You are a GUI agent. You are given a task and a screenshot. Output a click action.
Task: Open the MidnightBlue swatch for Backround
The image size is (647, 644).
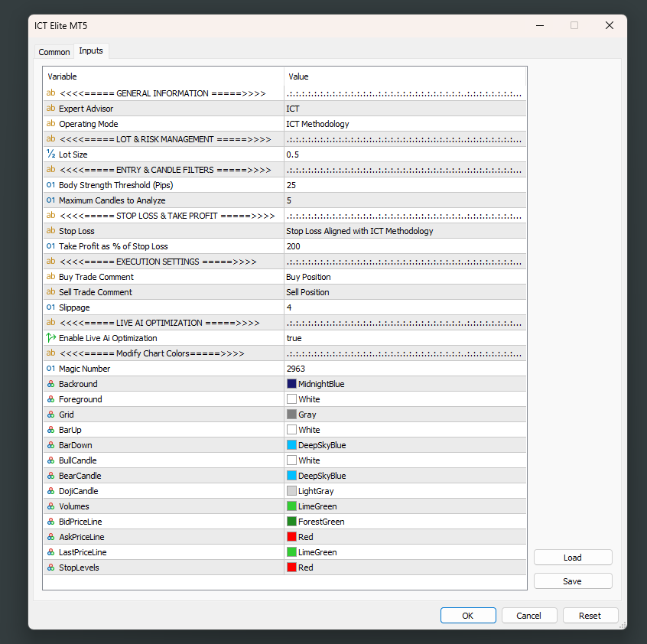291,384
